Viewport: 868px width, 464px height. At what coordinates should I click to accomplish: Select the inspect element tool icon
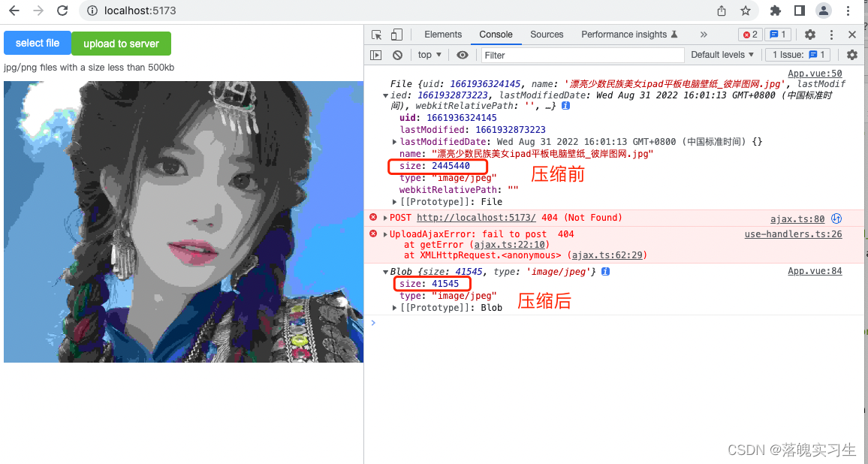376,35
